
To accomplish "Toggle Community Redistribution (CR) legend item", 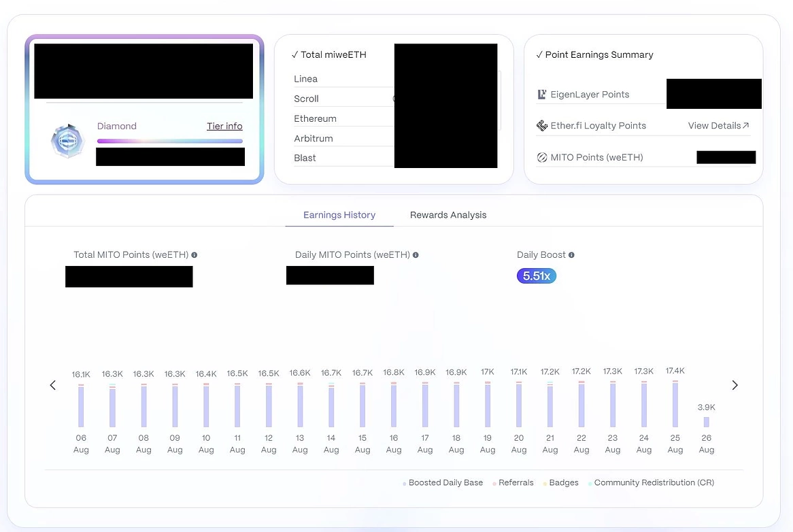I will pyautogui.click(x=651, y=482).
